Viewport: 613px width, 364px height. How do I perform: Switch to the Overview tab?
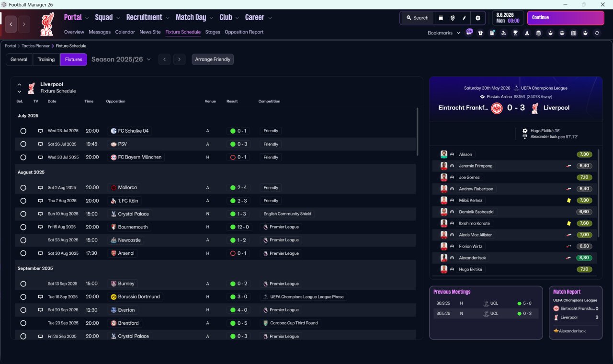tap(74, 32)
